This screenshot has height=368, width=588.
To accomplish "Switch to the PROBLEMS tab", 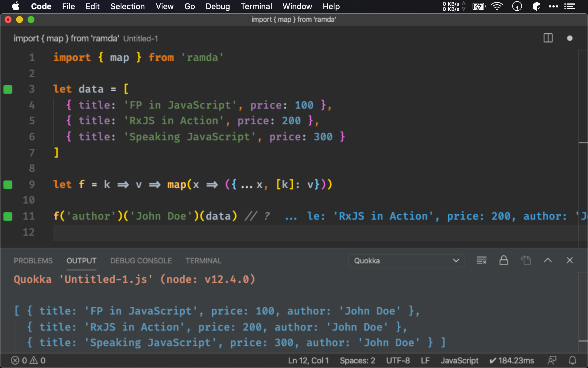I will [33, 261].
